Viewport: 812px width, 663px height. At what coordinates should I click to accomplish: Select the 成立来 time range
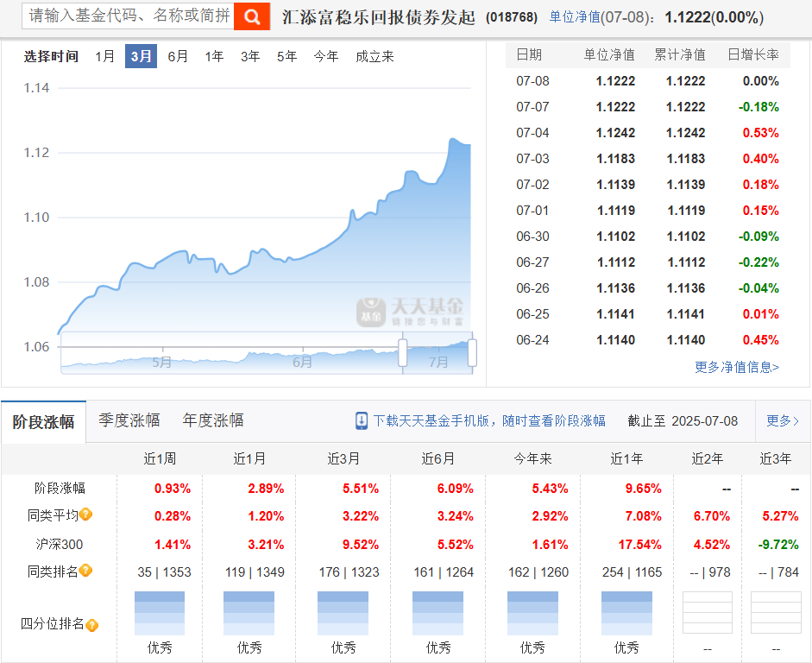[x=375, y=56]
